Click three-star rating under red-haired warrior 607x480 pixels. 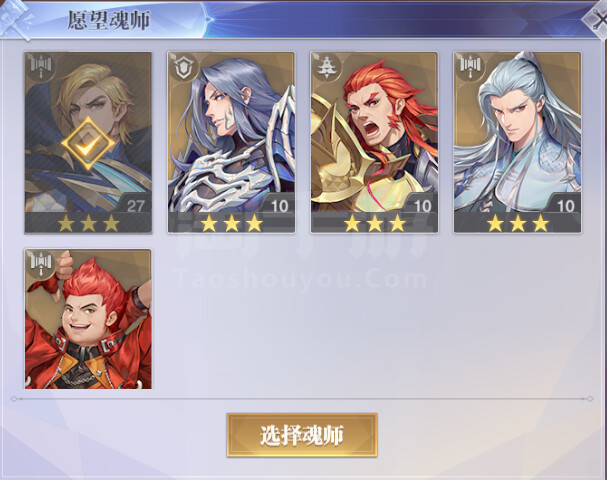point(374,223)
